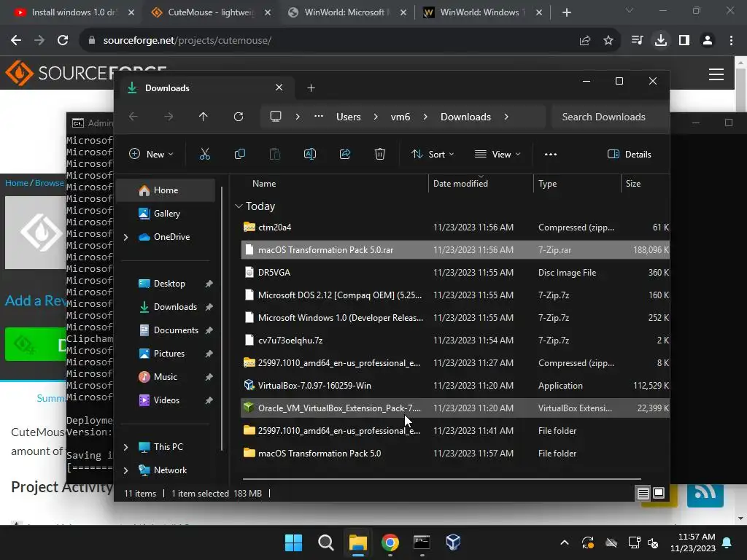Show hidden system tray icons

pos(565,542)
